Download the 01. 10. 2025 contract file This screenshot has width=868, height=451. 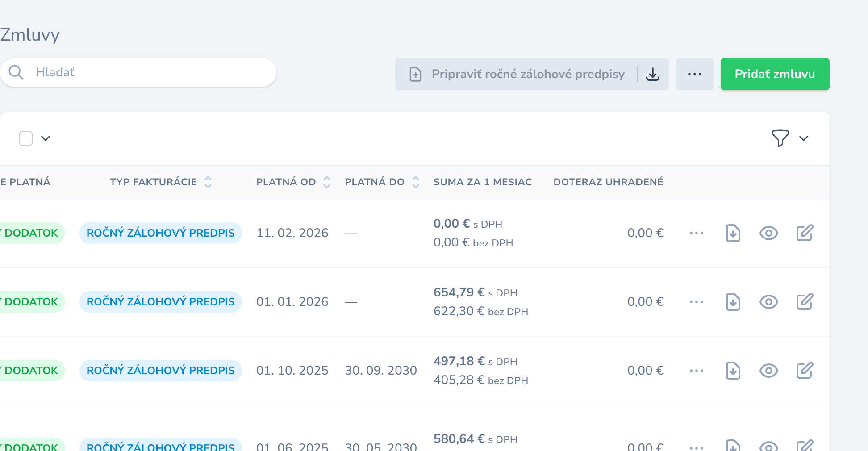point(733,371)
